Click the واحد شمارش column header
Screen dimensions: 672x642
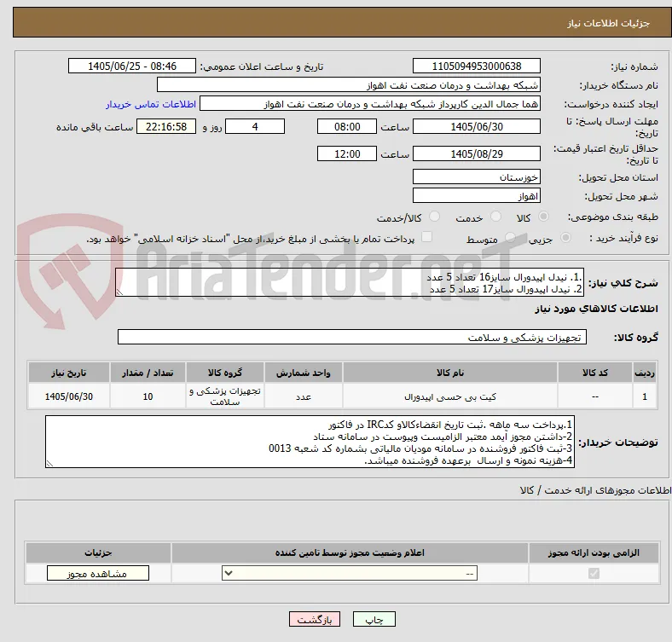(x=304, y=373)
